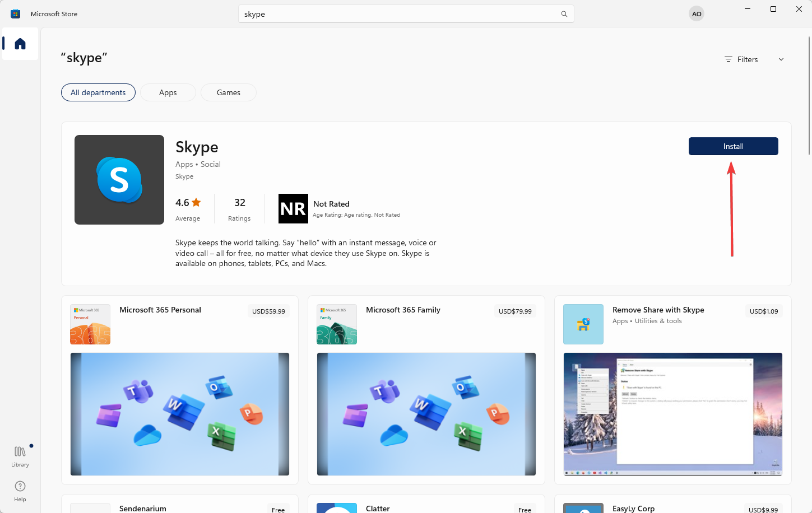The height and width of the screenshot is (513, 812).
Task: Maximize the Microsoft Store window
Action: [x=773, y=9]
